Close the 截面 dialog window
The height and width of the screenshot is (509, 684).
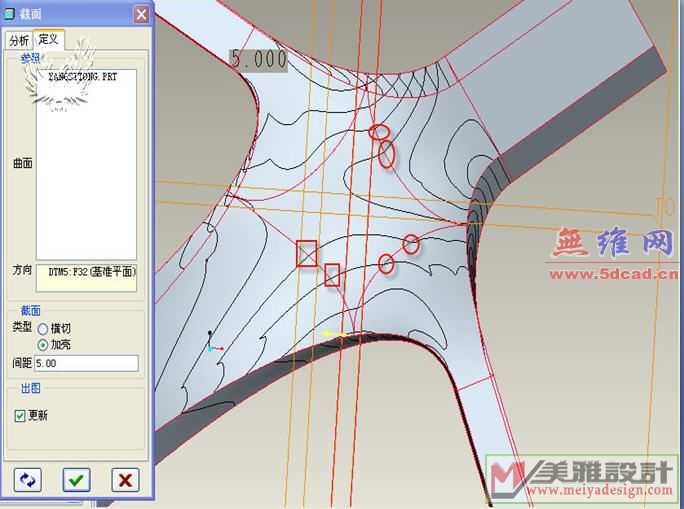click(141, 14)
